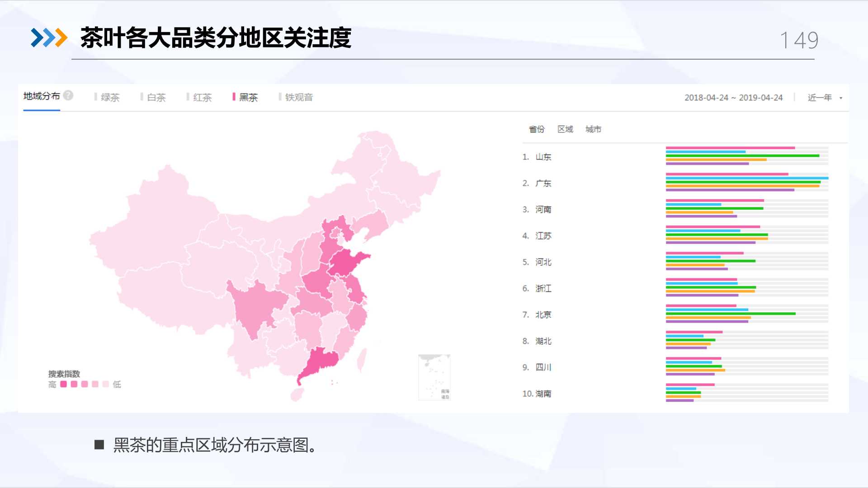Click the date range 2018-04-24 ~ 2019-04-24

click(733, 98)
